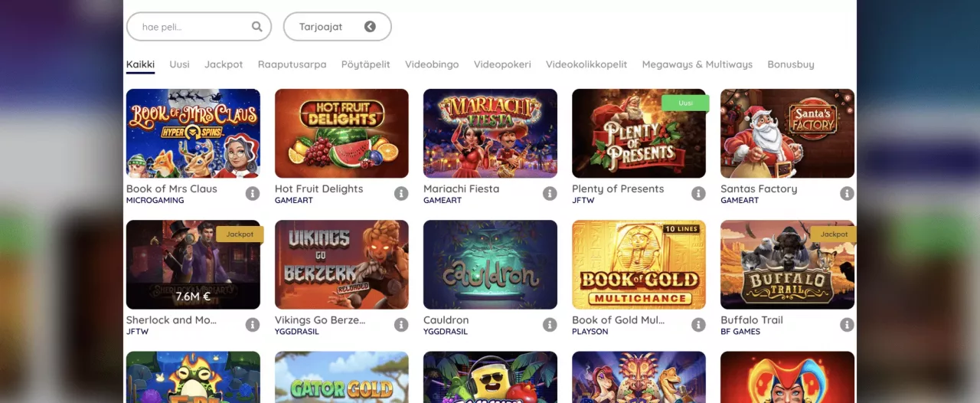
Task: Click MICROGAMING provider label
Action: click(155, 201)
